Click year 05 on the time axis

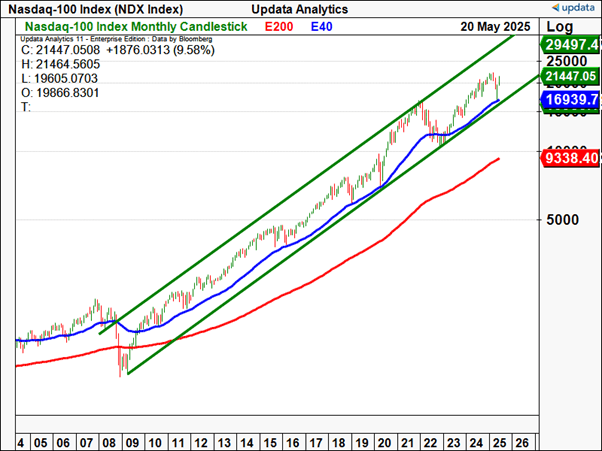pos(40,443)
